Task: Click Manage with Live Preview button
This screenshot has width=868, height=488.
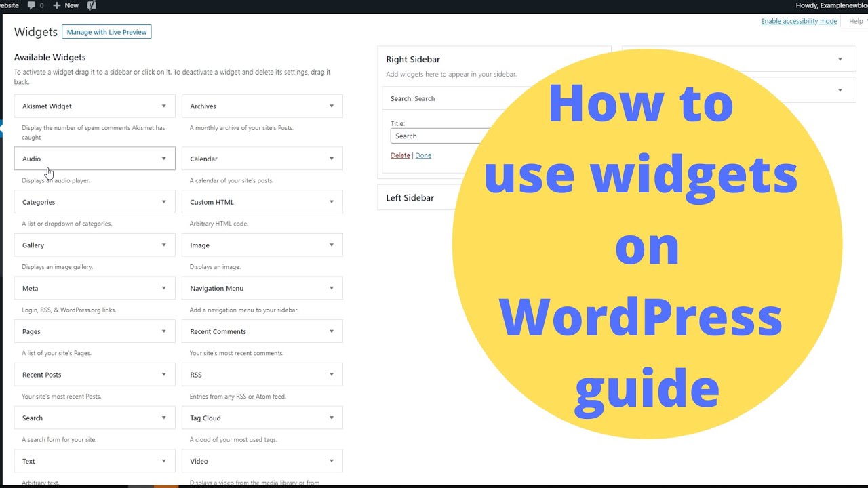Action: (x=106, y=32)
